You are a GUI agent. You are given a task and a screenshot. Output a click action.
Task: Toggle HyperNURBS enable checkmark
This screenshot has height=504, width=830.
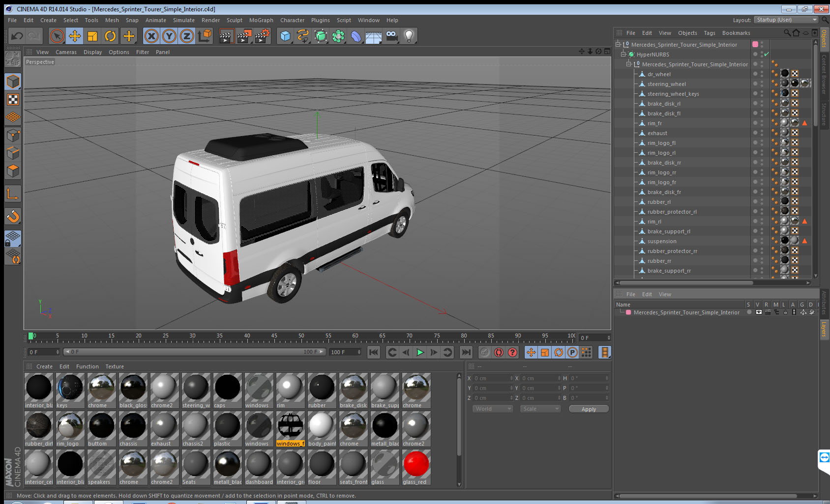coord(767,55)
